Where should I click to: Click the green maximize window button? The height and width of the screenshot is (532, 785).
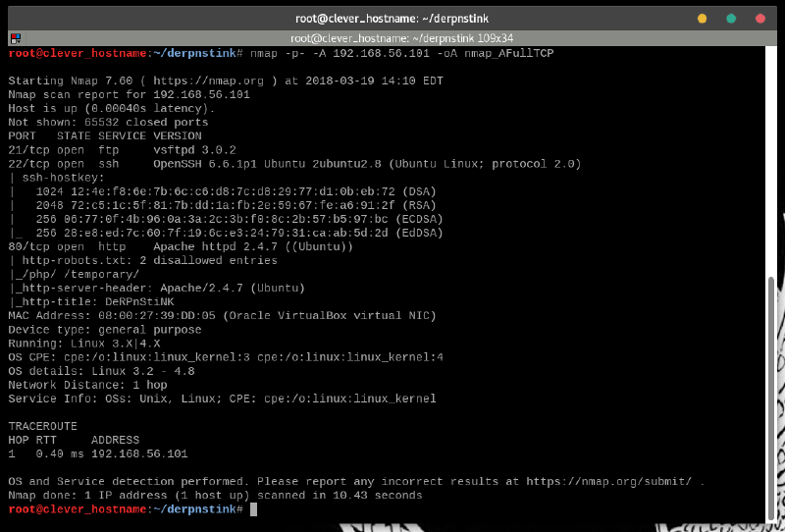click(731, 19)
